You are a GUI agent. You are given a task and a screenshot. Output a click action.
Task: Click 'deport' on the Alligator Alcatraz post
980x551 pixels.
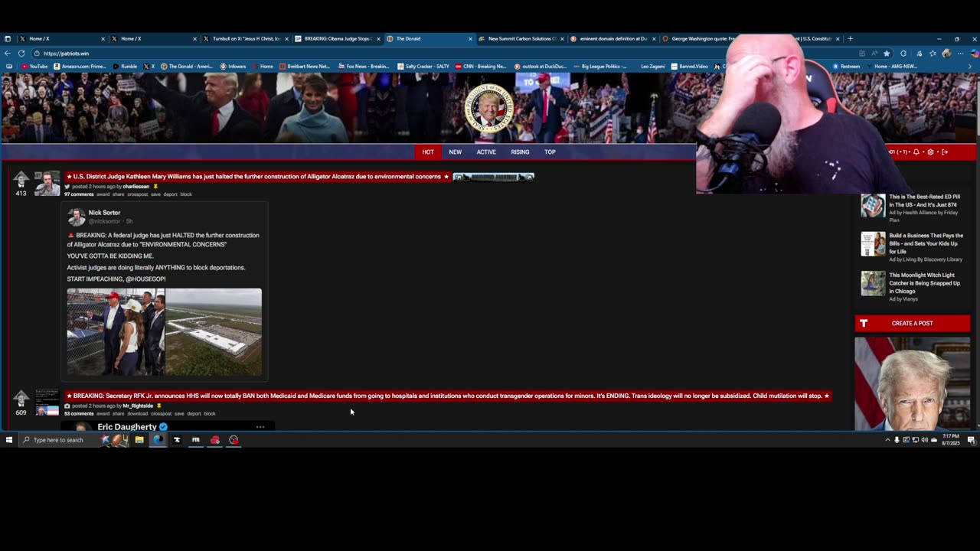tap(170, 194)
